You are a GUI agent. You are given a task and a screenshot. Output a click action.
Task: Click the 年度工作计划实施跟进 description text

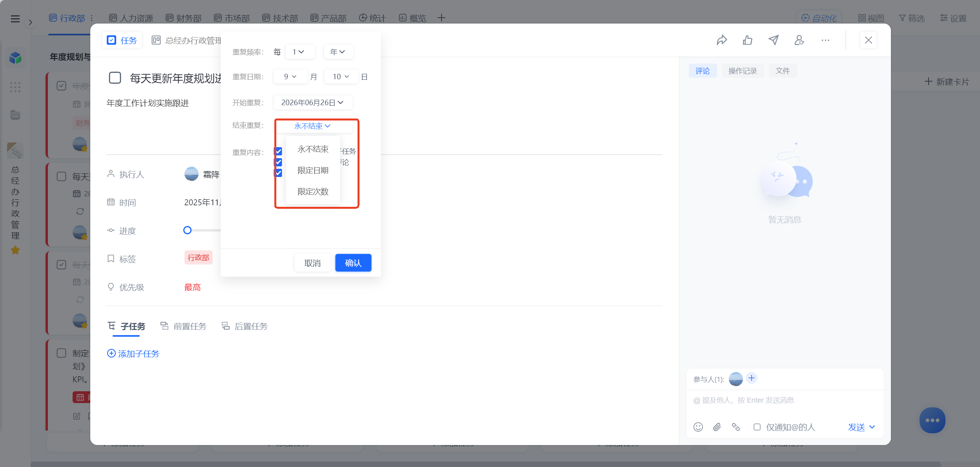pos(148,103)
